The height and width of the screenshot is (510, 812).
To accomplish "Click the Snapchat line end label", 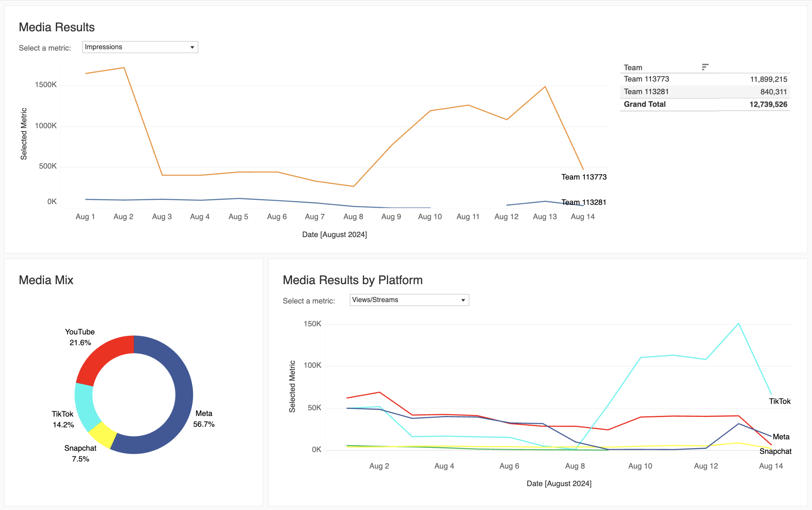I will click(x=775, y=451).
